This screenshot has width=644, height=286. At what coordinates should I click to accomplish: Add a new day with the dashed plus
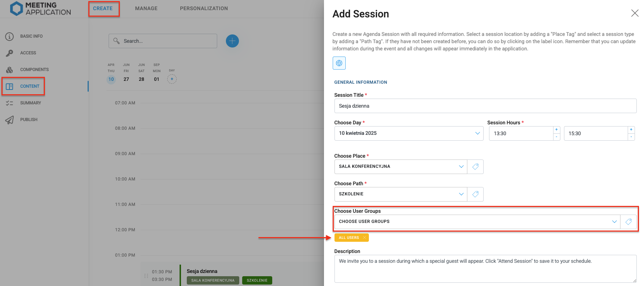(172, 79)
